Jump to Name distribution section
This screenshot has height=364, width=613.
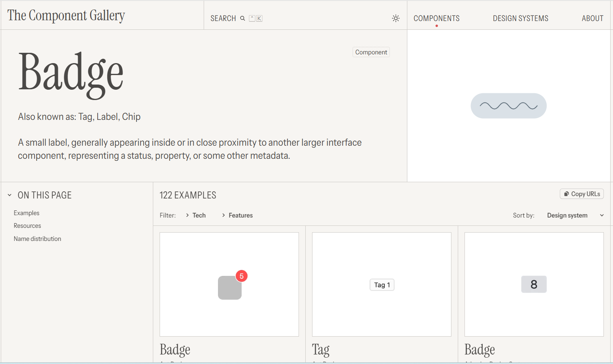[x=37, y=239]
